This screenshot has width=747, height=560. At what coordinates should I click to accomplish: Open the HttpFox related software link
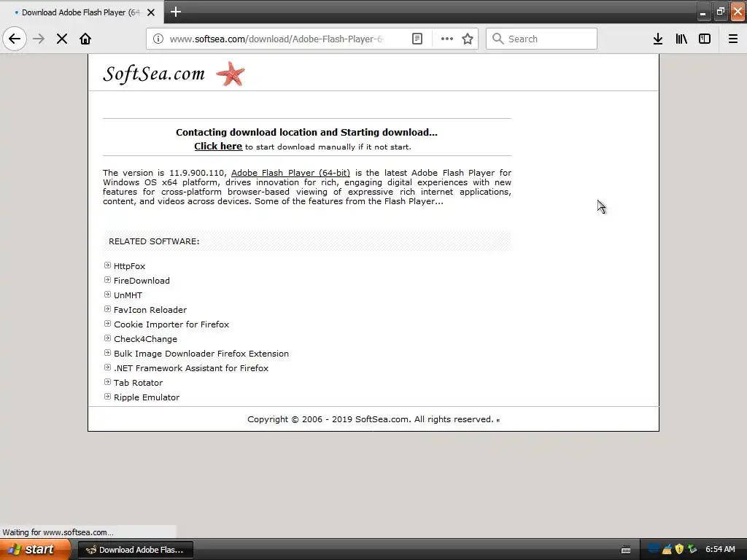pyautogui.click(x=130, y=266)
